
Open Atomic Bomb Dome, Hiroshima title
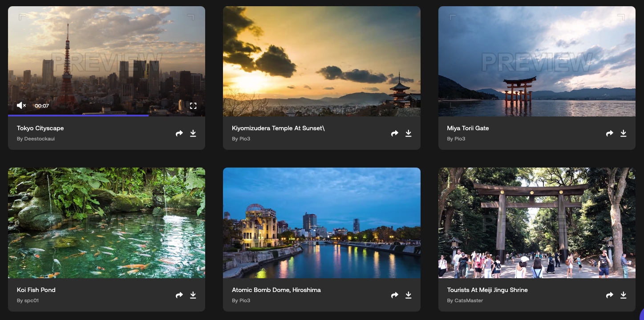click(x=276, y=290)
